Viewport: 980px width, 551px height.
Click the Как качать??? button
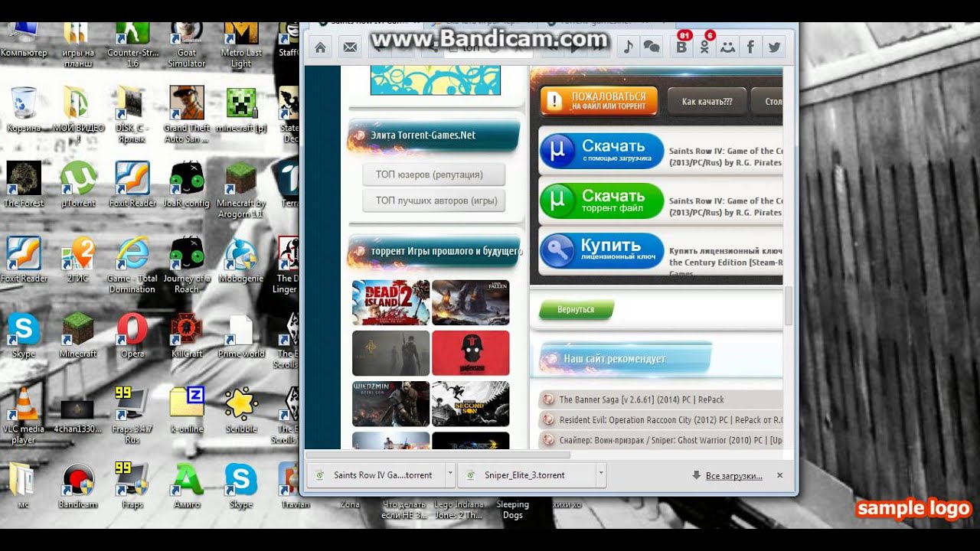tap(707, 101)
